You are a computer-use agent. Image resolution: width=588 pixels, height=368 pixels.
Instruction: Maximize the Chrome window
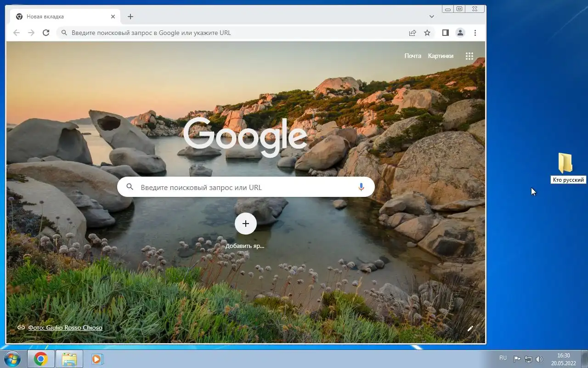pos(459,9)
